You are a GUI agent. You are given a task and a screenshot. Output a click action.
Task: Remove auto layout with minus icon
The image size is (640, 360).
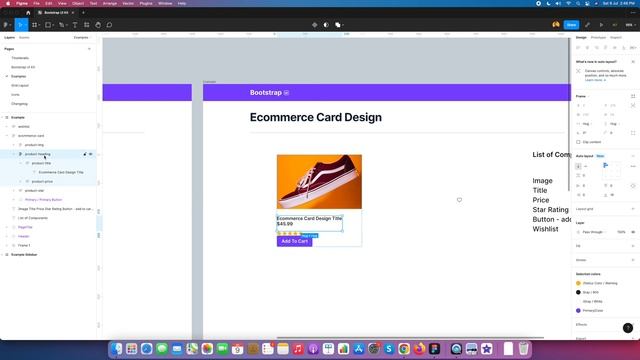(633, 156)
